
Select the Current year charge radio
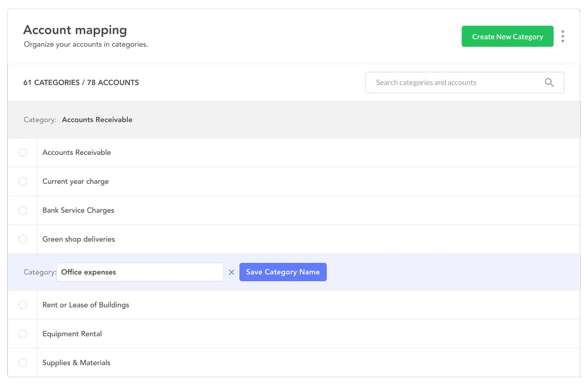pos(23,182)
